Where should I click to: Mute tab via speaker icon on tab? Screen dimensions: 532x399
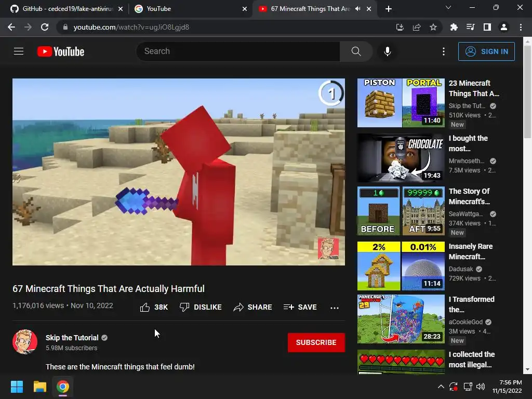coord(357,9)
